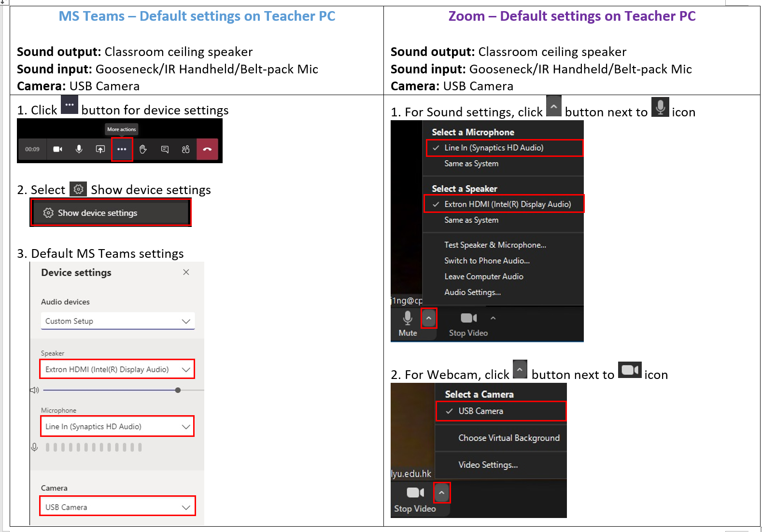762x532 pixels.
Task: Toggle Stop Video under the Select a Camera menu
Action: pos(415,499)
